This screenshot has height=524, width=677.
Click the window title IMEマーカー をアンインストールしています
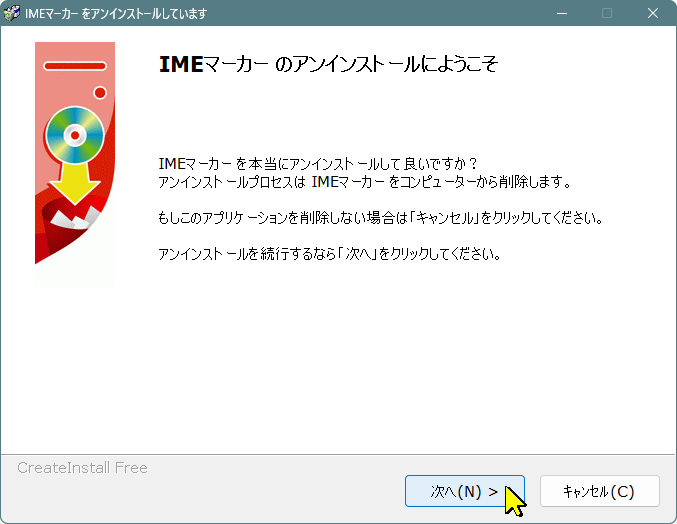116,13
